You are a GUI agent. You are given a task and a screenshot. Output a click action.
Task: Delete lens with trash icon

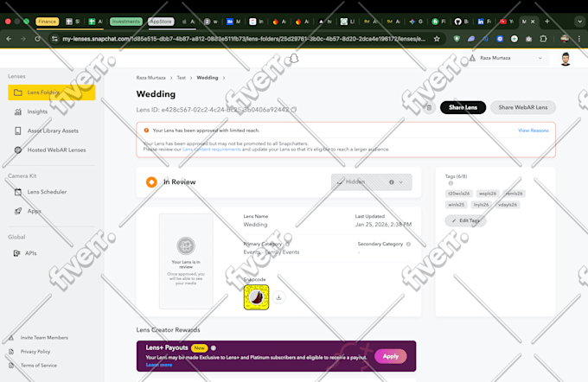pos(429,108)
